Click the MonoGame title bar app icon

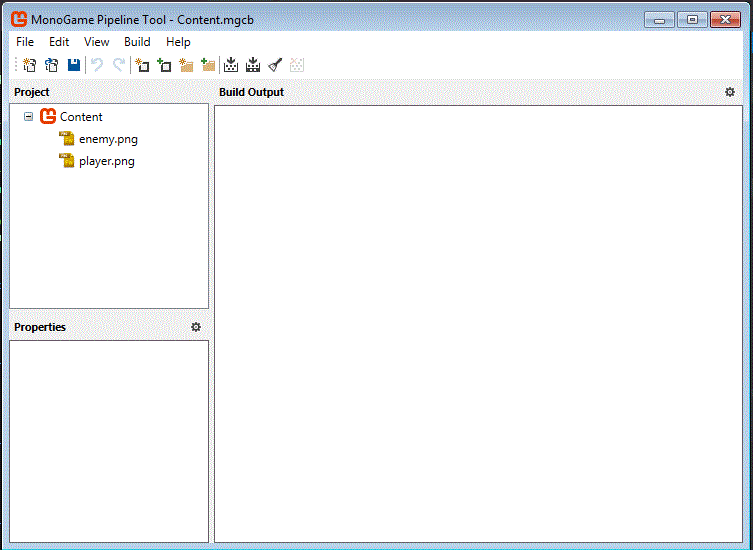pos(19,19)
